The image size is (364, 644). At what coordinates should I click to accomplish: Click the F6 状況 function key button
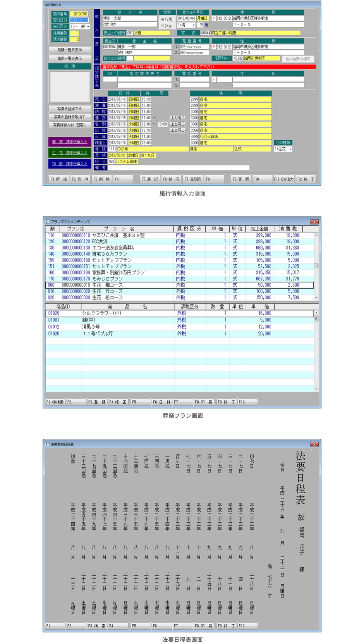tap(171, 179)
